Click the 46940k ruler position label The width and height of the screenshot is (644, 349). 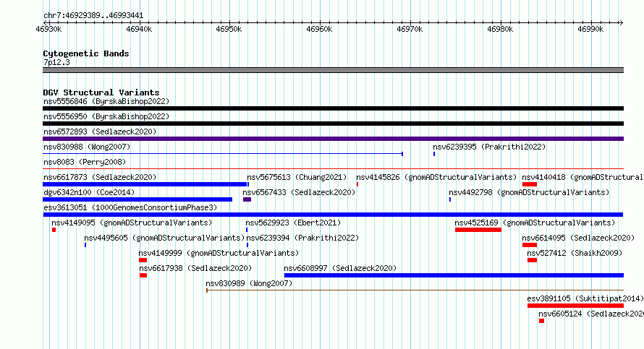[139, 29]
